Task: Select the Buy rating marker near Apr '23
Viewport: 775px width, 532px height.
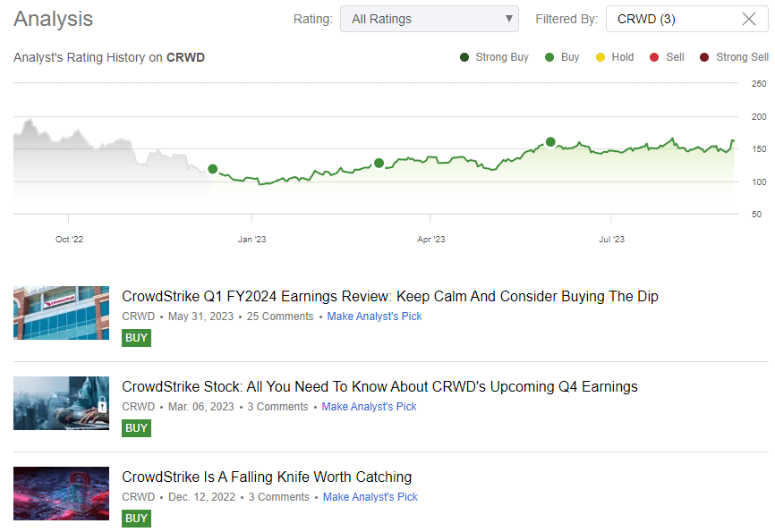Action: (x=379, y=163)
